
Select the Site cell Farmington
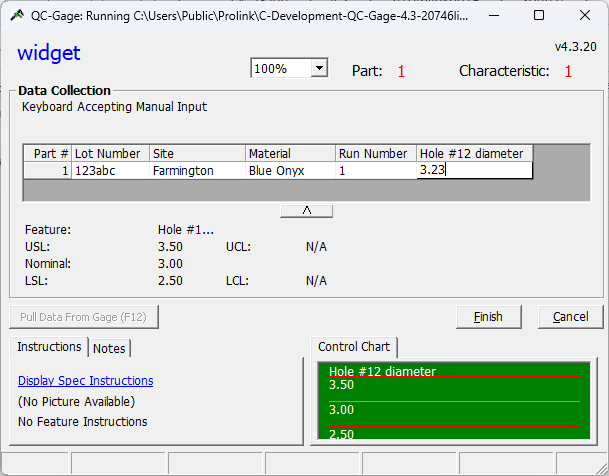pos(197,170)
